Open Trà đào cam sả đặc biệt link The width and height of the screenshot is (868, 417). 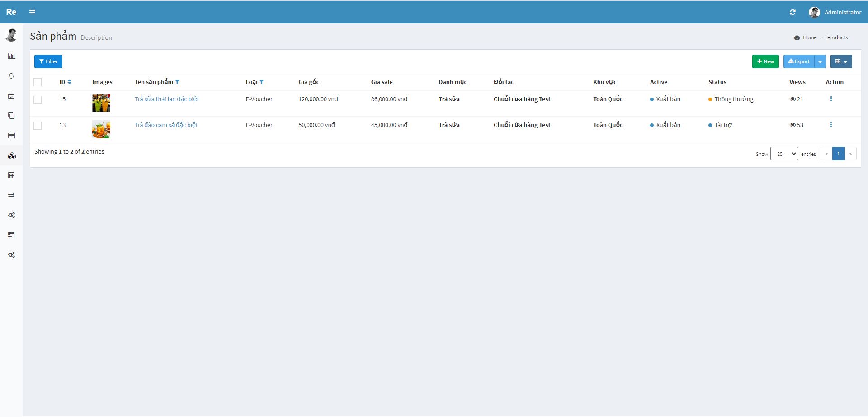click(x=166, y=125)
